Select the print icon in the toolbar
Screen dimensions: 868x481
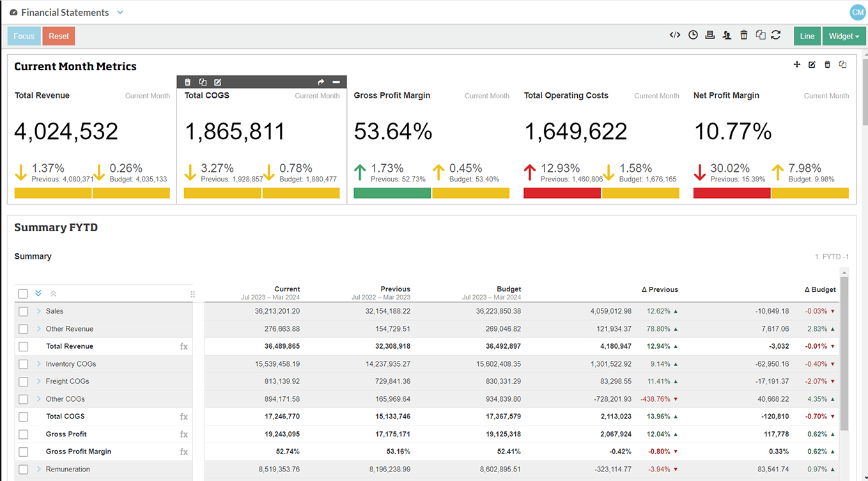709,35
